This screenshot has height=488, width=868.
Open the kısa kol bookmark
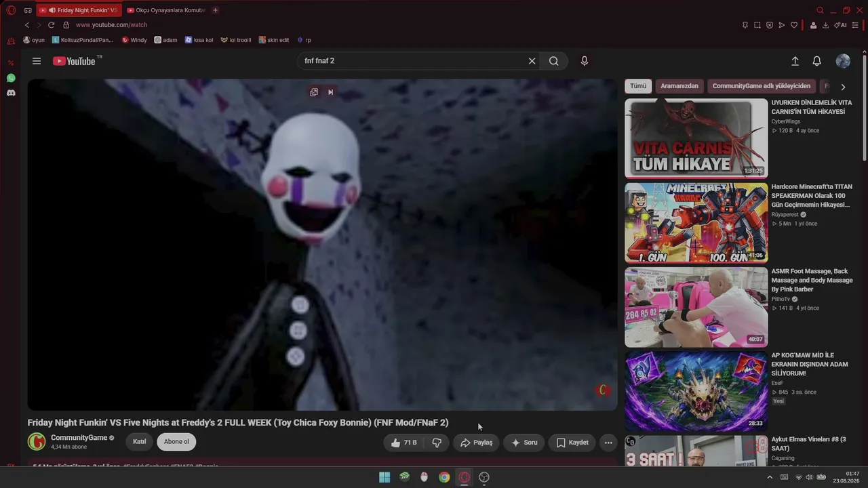coord(199,40)
